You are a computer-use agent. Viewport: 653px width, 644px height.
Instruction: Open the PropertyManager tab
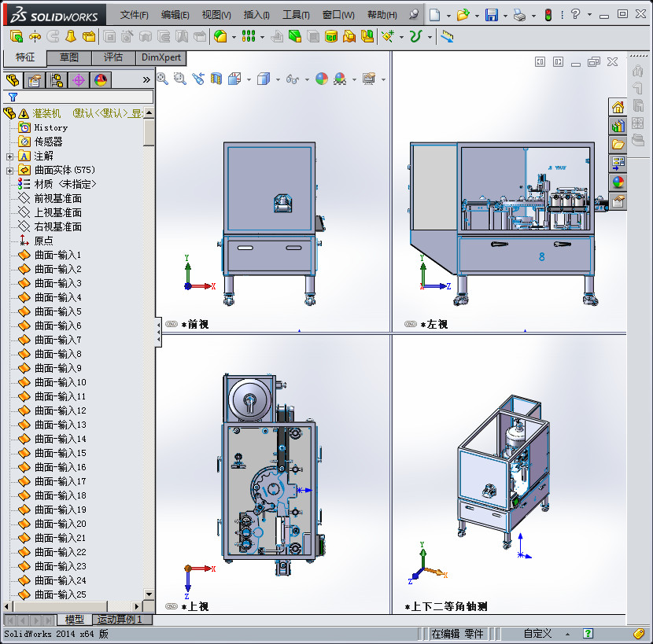click(x=34, y=80)
